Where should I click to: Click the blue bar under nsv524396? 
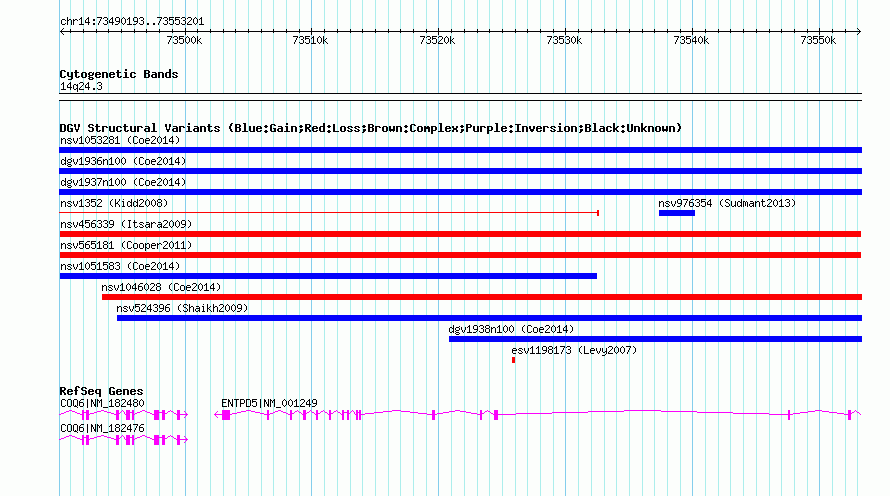489,318
